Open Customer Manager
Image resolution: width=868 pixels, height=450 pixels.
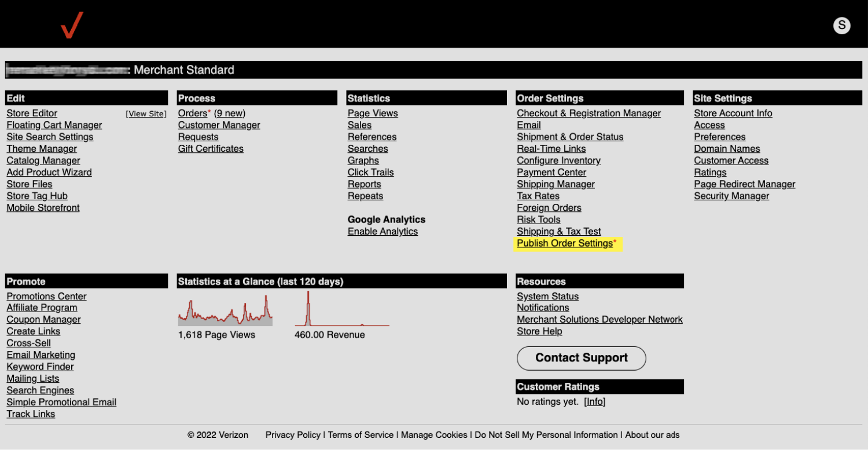click(x=219, y=125)
